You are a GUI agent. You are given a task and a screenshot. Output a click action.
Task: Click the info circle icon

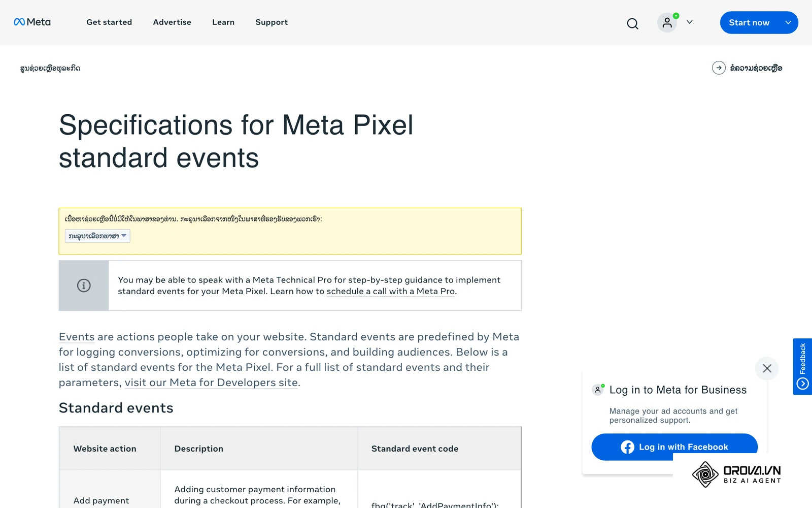tap(84, 285)
